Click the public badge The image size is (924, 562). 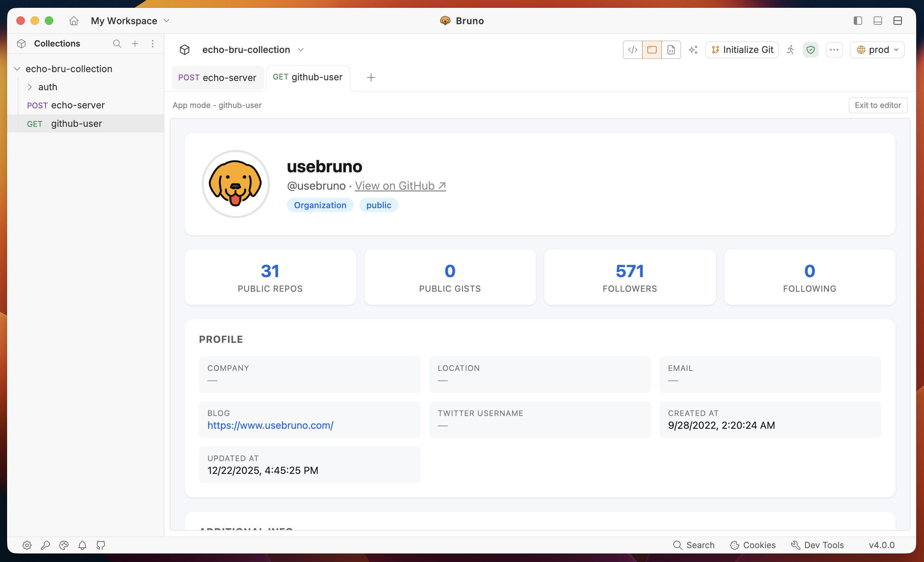pyautogui.click(x=379, y=205)
